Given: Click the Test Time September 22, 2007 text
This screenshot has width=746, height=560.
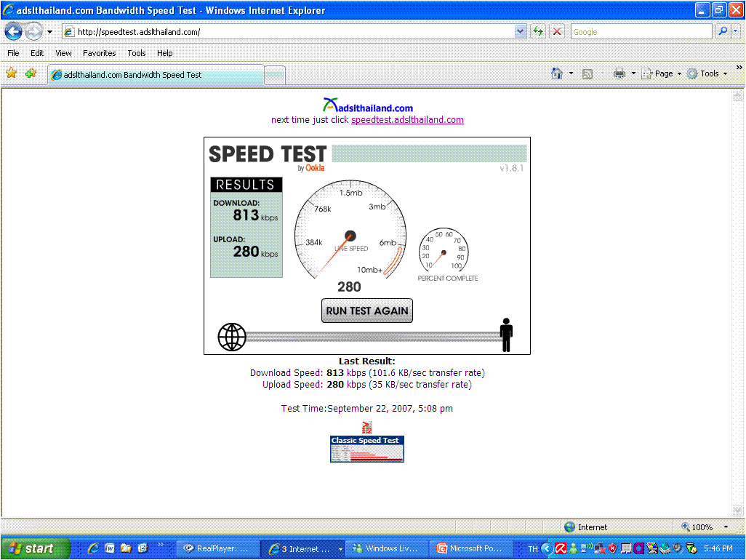Looking at the screenshot, I should click(x=366, y=409).
